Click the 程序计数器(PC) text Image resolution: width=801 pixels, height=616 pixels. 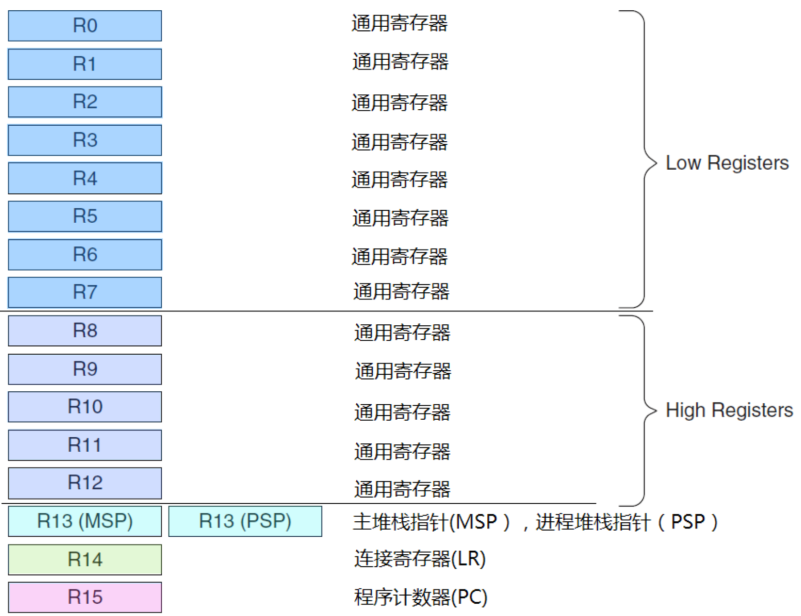(x=420, y=597)
